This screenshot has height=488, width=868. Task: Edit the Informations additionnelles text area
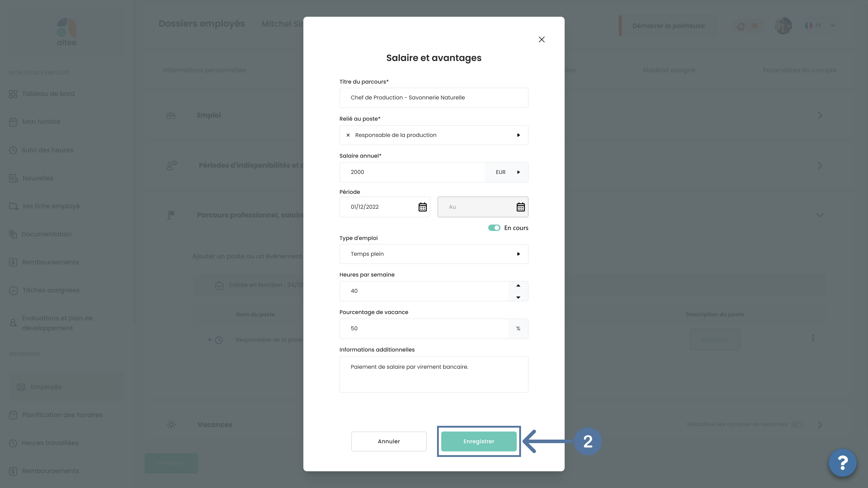(434, 374)
